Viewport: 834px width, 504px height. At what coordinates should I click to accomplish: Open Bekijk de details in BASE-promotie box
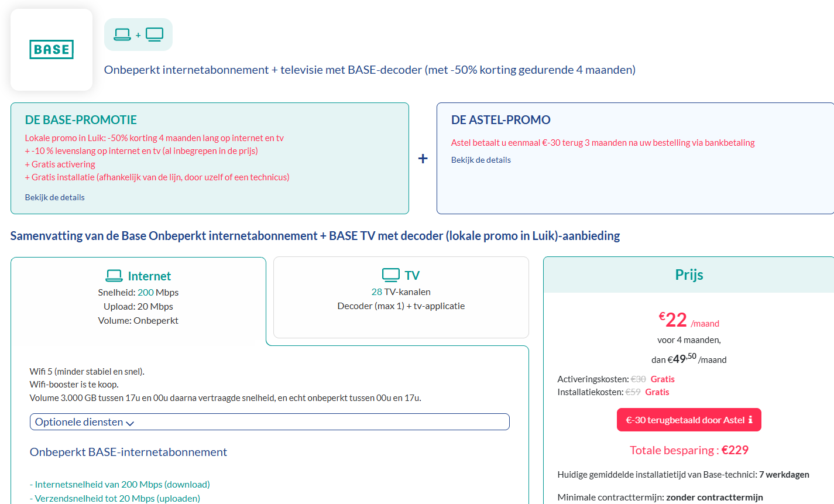[54, 197]
